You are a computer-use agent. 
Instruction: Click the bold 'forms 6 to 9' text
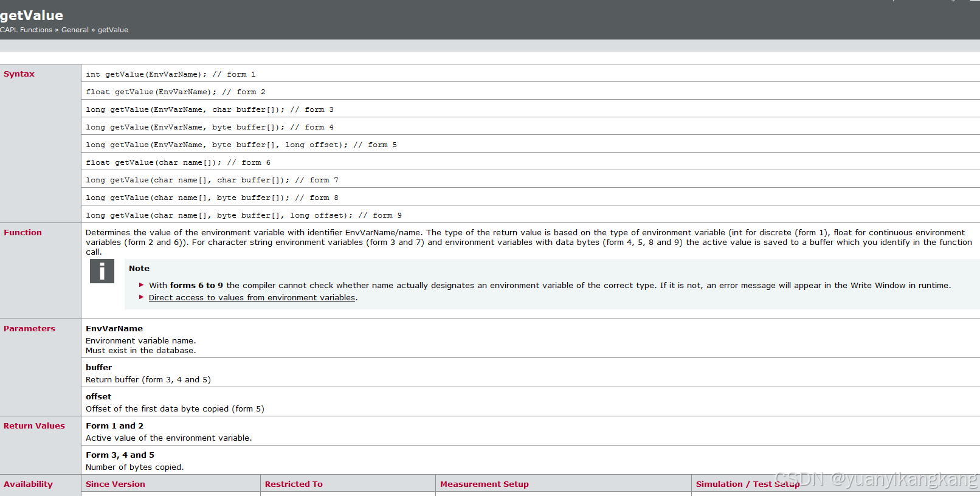[x=196, y=286]
